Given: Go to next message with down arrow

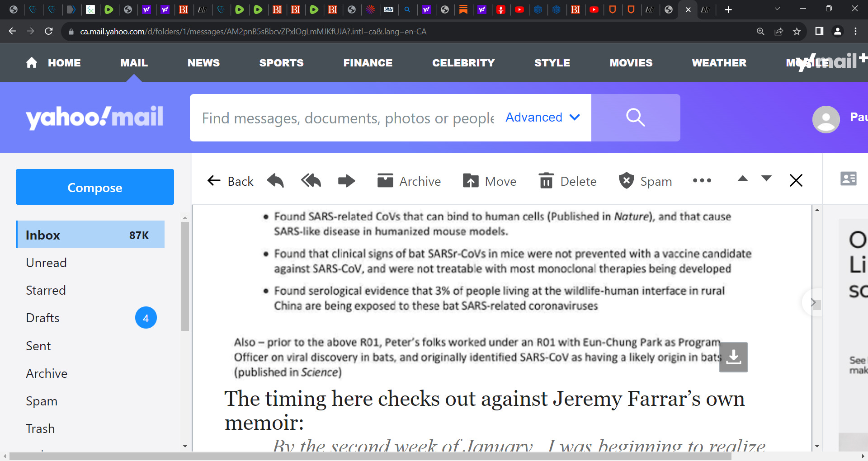Looking at the screenshot, I should [766, 179].
